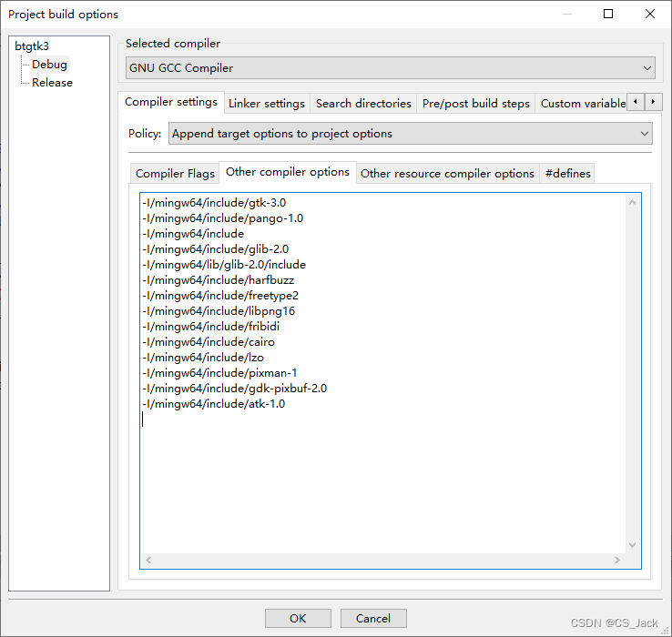This screenshot has height=637, width=672.
Task: Open the Pre/post build steps tab
Action: click(475, 103)
